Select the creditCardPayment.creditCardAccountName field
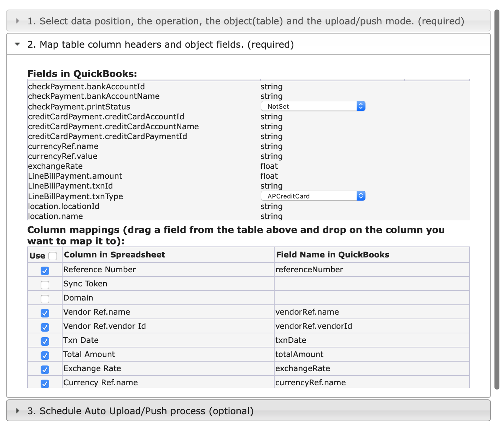The image size is (504, 428). coord(113,126)
